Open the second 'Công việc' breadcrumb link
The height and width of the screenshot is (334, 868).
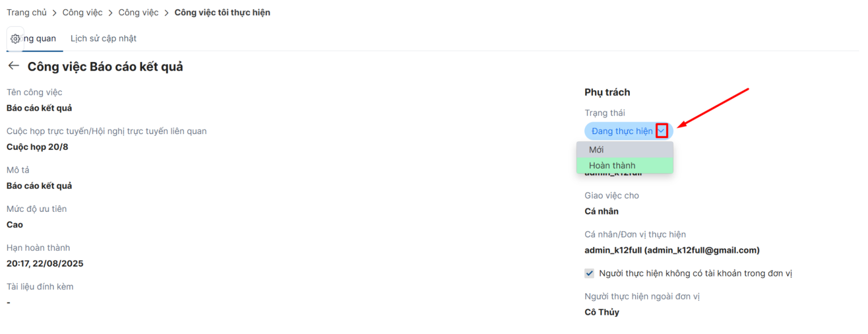point(138,12)
